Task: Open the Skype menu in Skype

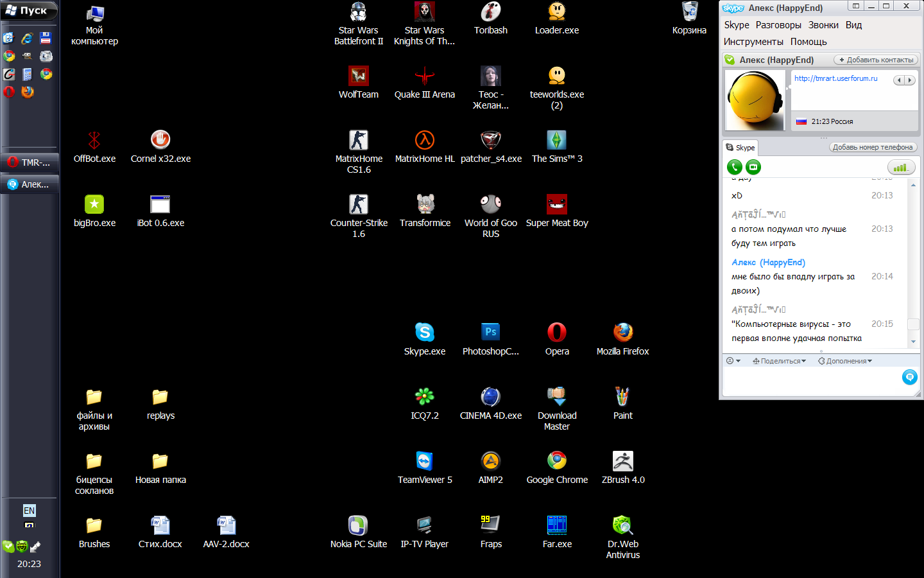Action: [x=737, y=25]
